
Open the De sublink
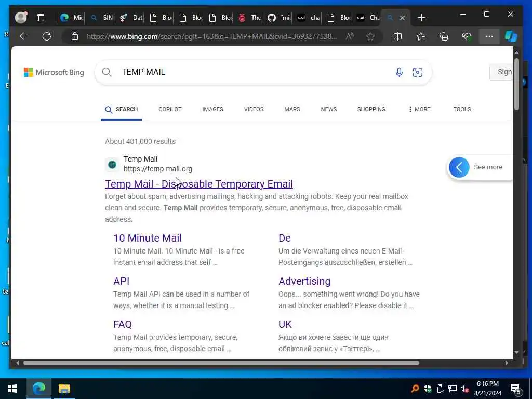285,238
